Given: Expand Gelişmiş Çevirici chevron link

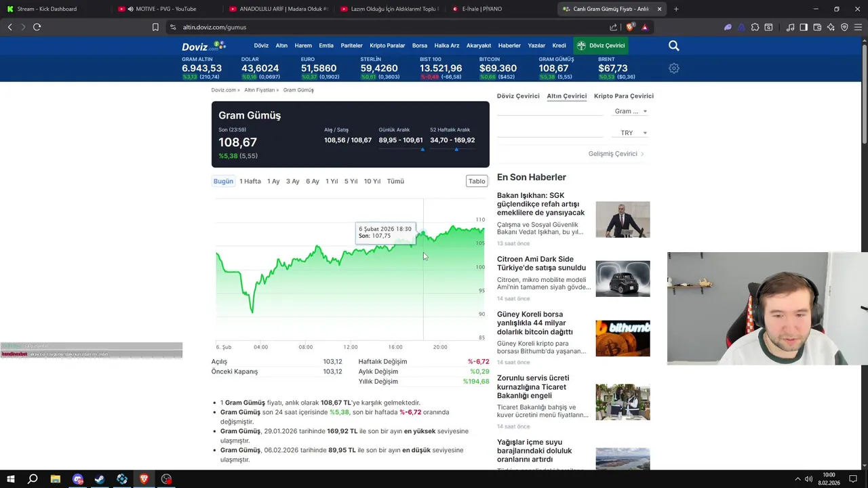Looking at the screenshot, I should [x=616, y=154].
